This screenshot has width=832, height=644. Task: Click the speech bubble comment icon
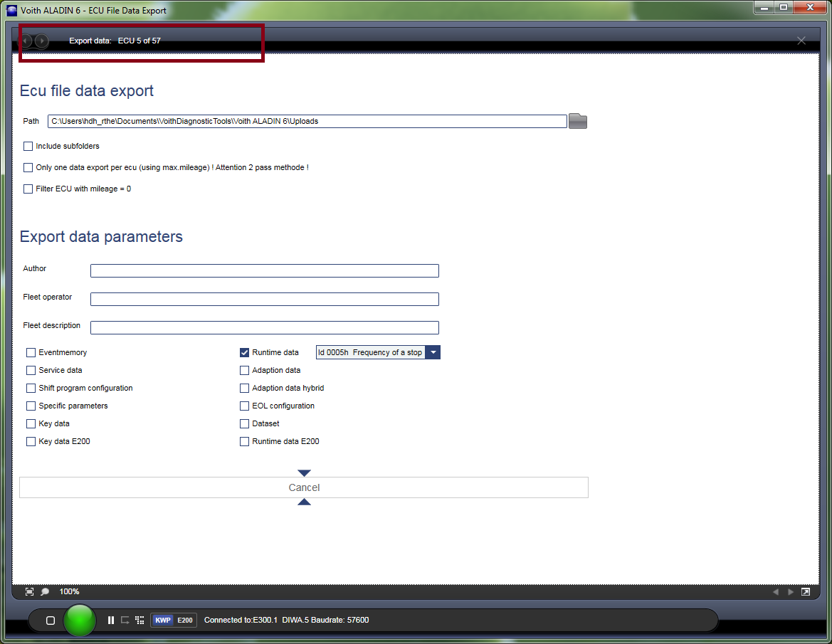pos(45,591)
